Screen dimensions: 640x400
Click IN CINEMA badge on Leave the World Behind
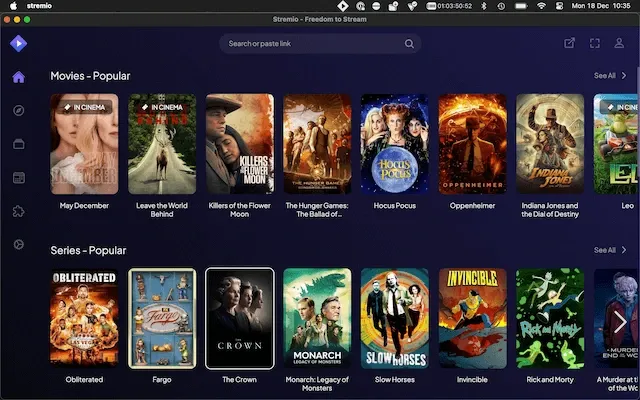click(x=163, y=107)
